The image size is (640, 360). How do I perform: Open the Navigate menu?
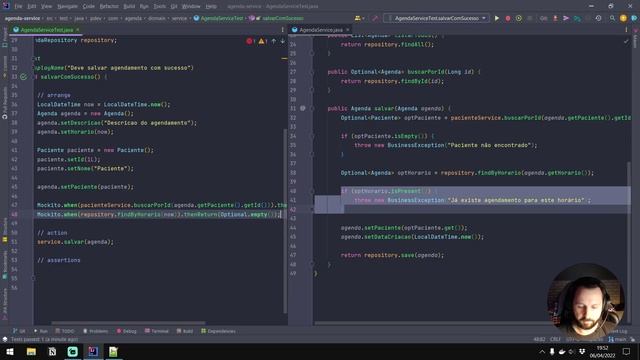click(67, 6)
